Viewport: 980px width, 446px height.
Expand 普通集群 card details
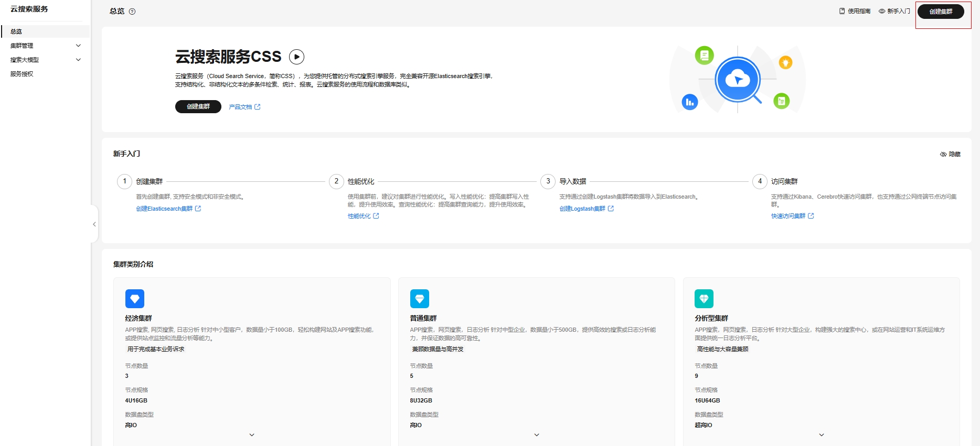[x=537, y=434]
